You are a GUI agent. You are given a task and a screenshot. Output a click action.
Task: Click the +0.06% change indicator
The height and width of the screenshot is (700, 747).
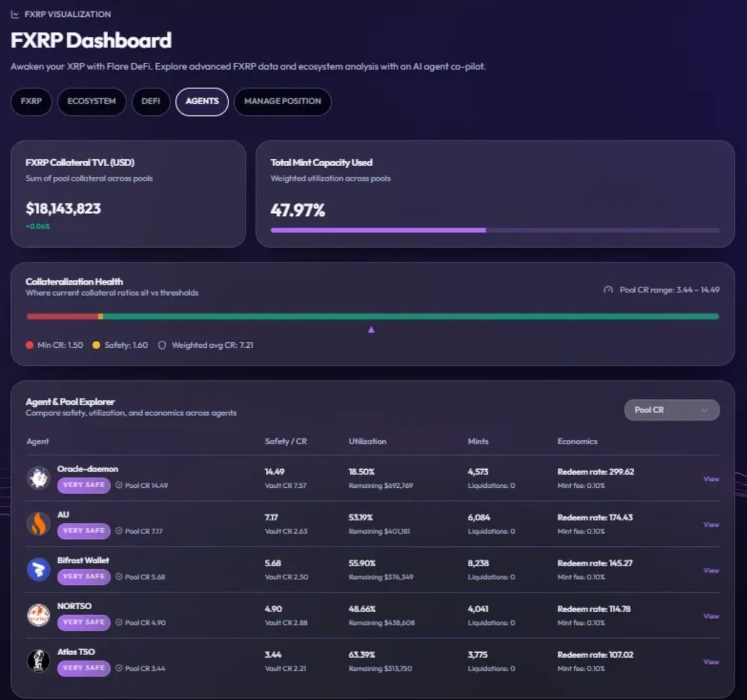(37, 226)
